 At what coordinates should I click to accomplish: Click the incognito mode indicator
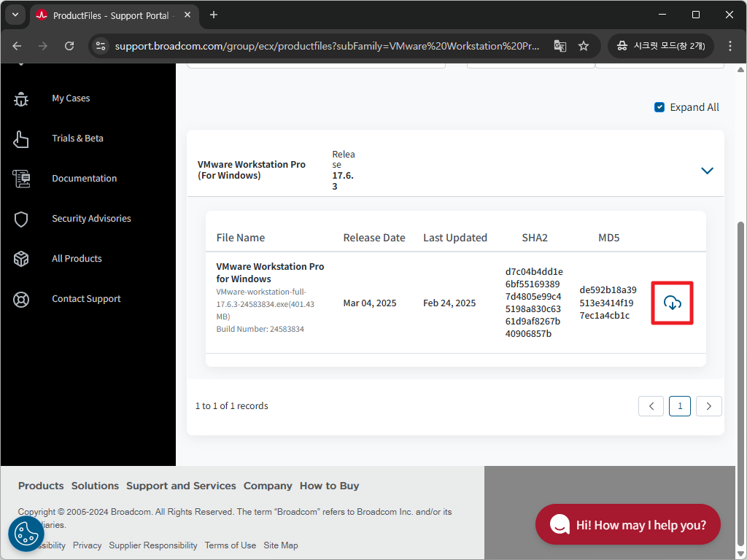661,46
